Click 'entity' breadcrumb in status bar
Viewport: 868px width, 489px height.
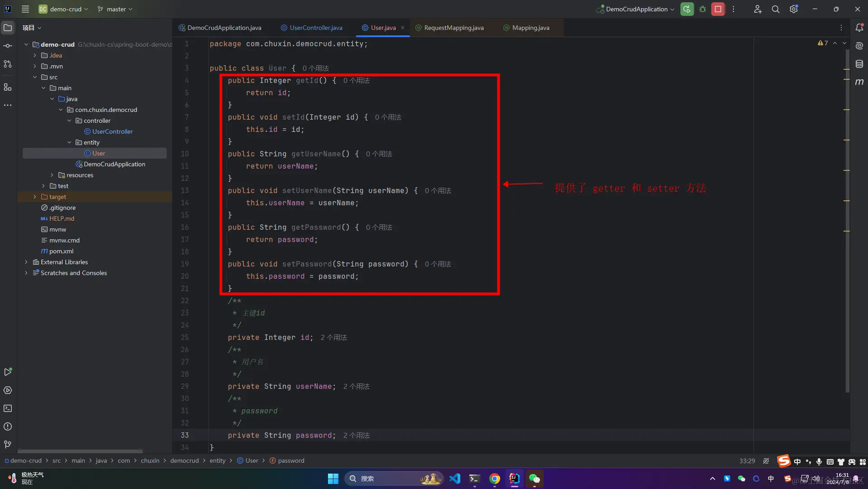coord(217,460)
